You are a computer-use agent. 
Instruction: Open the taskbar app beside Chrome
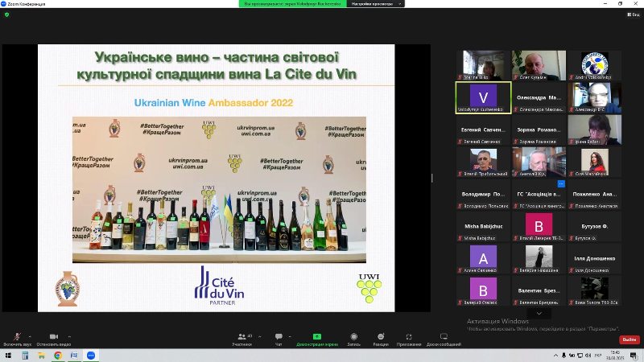74,356
